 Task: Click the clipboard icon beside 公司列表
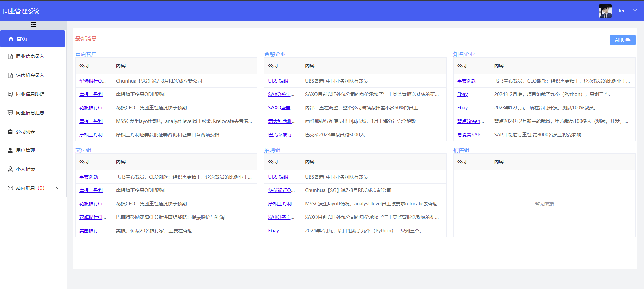[x=10, y=132]
